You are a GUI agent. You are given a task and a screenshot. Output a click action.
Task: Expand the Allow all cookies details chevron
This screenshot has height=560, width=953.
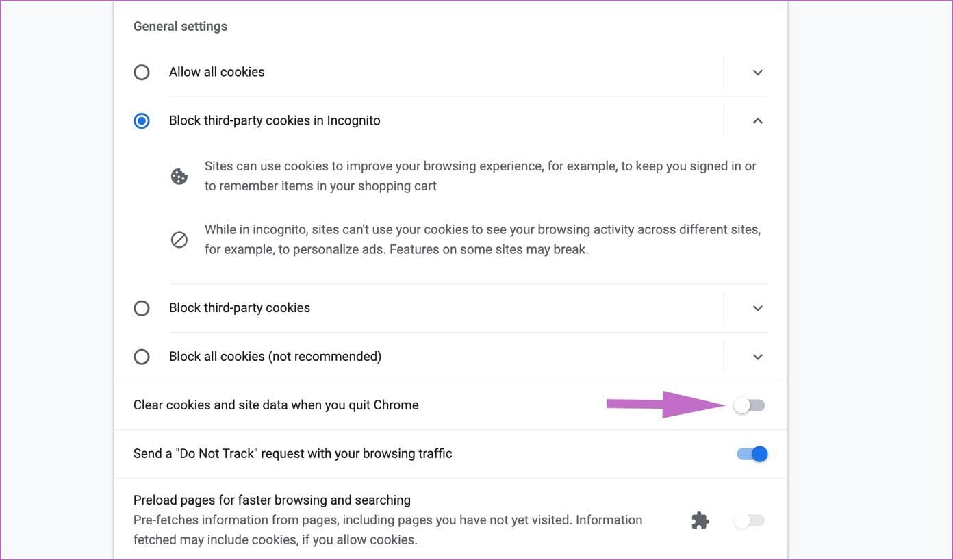pyautogui.click(x=757, y=72)
